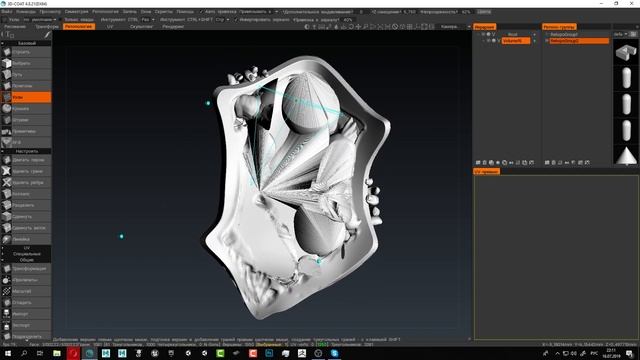The width and height of the screenshot is (640, 360).
Task: Select the Линейка measuring tool
Action: point(26,239)
